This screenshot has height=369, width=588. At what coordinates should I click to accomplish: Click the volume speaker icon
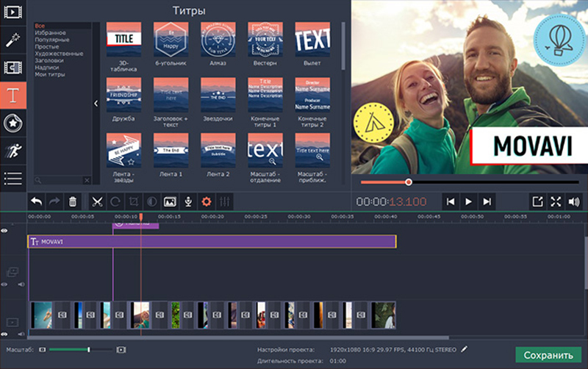pos(574,201)
